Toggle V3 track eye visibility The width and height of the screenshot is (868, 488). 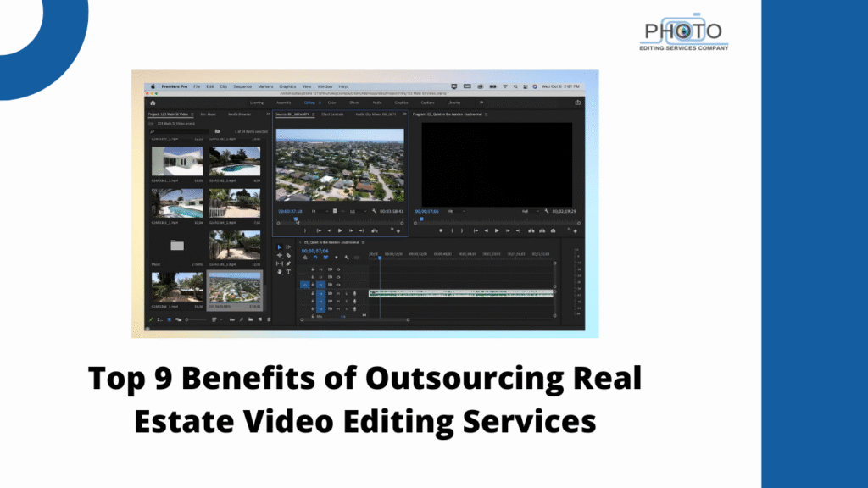(x=338, y=269)
